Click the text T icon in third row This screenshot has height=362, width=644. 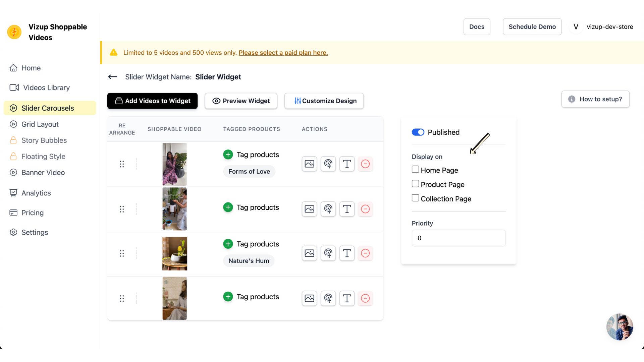tap(347, 253)
